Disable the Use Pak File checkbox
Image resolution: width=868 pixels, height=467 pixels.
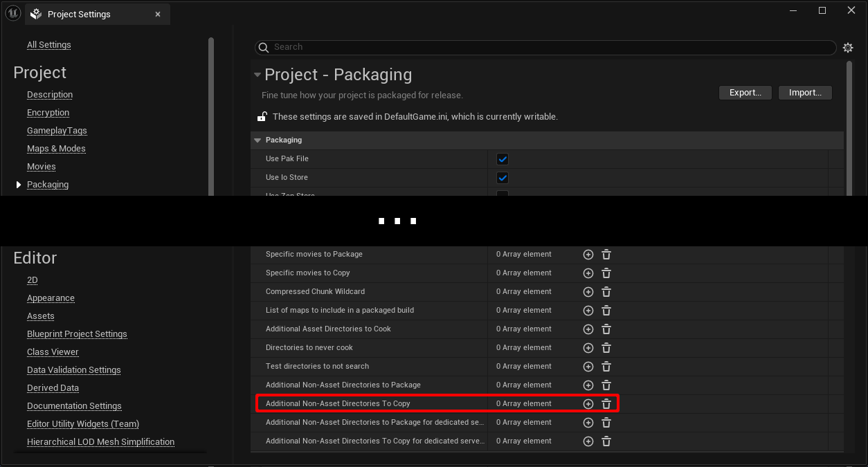503,159
